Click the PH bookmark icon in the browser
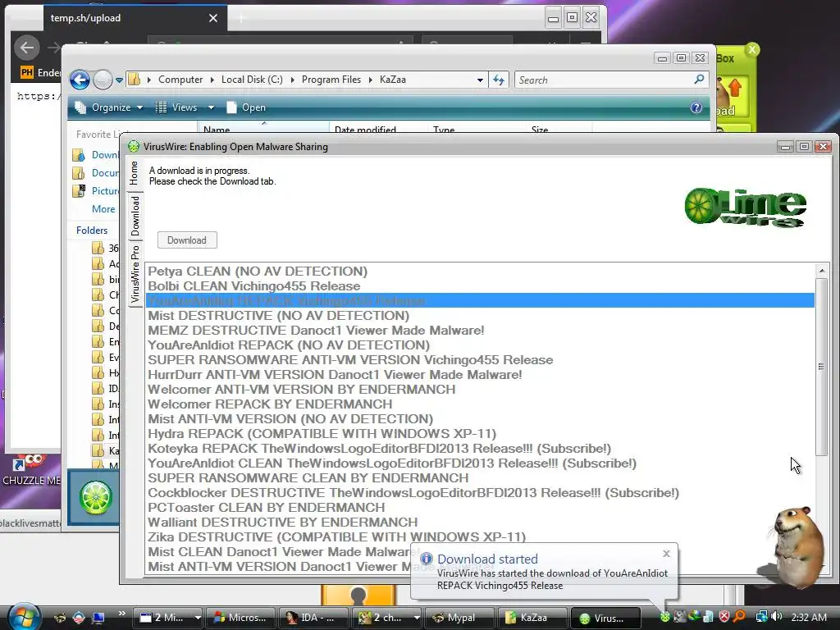This screenshot has width=840, height=630. pyautogui.click(x=27, y=72)
